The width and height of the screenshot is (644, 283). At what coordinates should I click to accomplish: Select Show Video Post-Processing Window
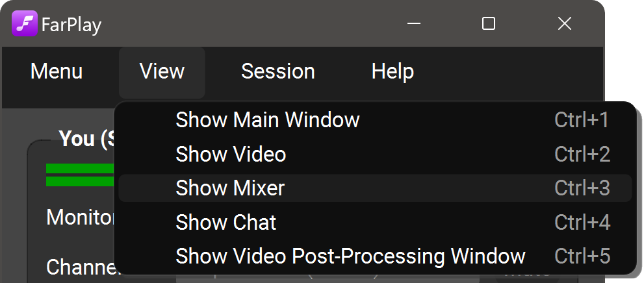[x=350, y=256]
